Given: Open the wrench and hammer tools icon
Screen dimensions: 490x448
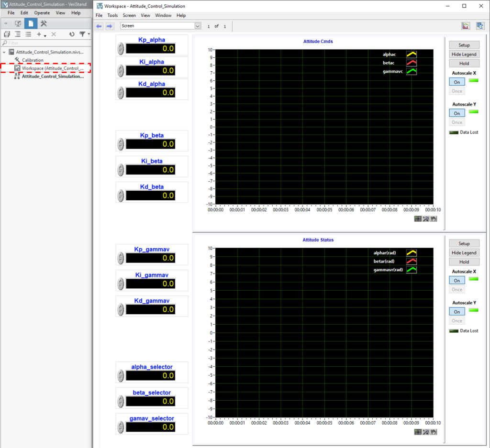Looking at the screenshot, I should (x=44, y=23).
